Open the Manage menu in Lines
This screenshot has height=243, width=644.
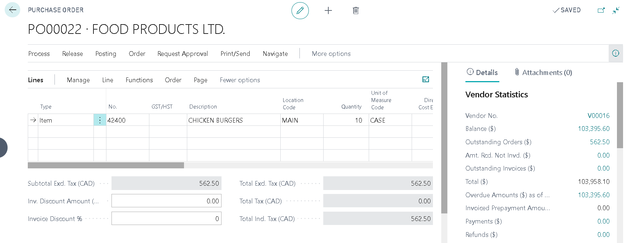(78, 80)
